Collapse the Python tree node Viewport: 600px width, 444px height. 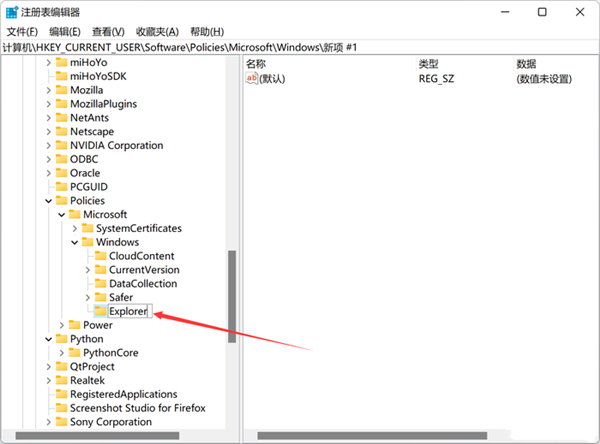(x=48, y=339)
